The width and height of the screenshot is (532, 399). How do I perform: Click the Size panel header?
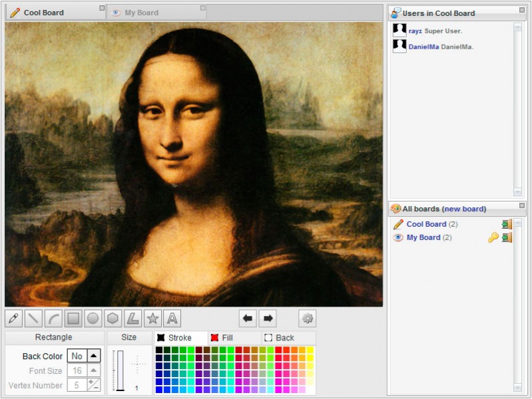129,337
